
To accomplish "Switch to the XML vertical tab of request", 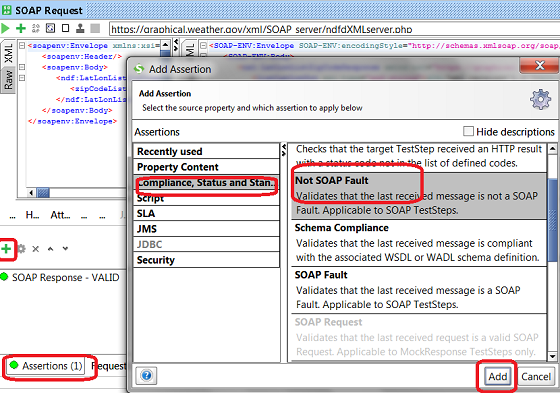I will click(8, 53).
